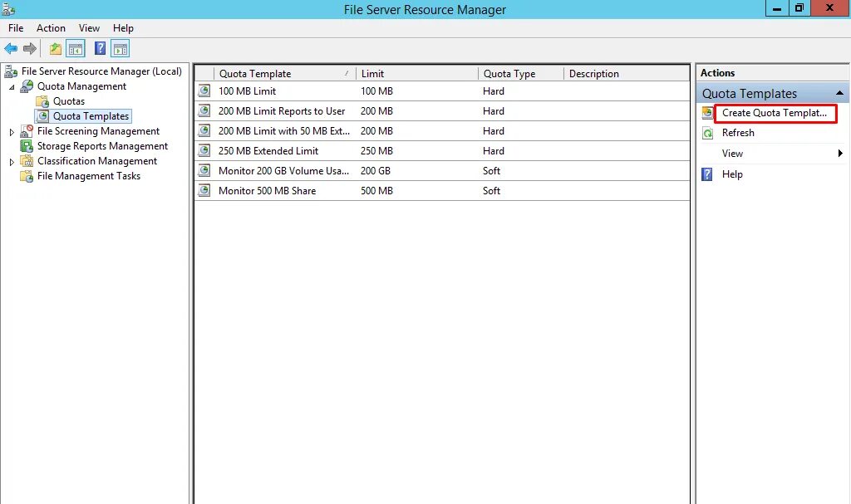Select File Management Tasks tree label

click(x=89, y=176)
